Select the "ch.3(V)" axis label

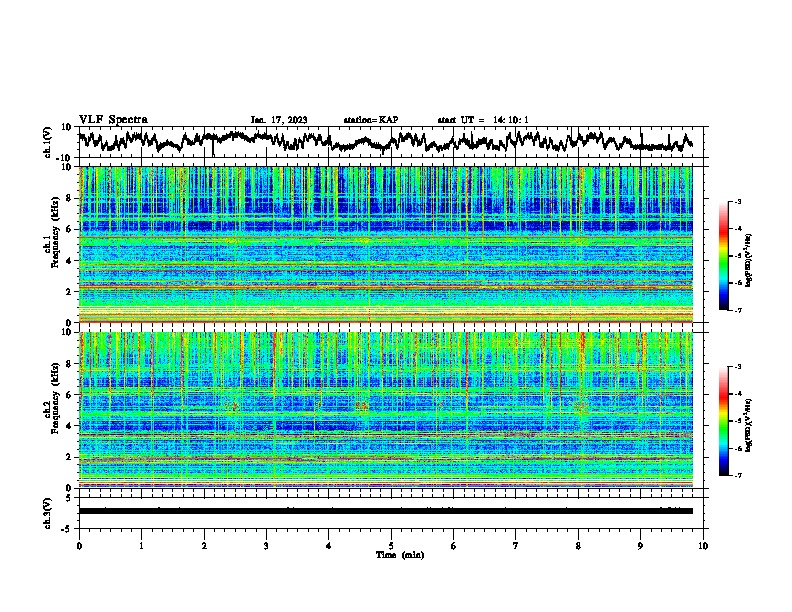tap(48, 513)
